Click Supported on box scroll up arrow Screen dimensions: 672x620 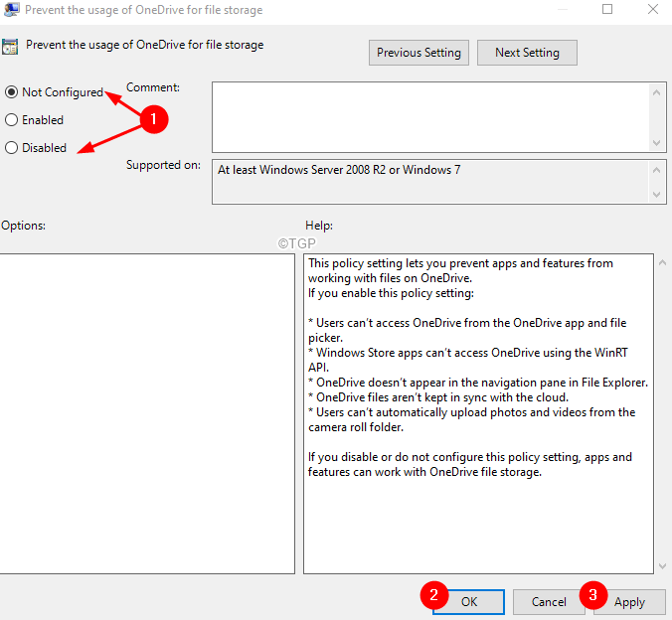coord(656,170)
